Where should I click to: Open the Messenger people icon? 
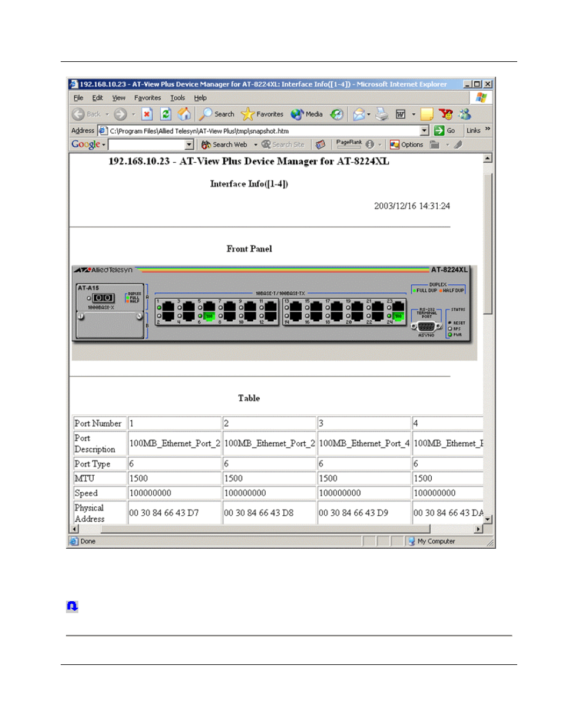465,114
